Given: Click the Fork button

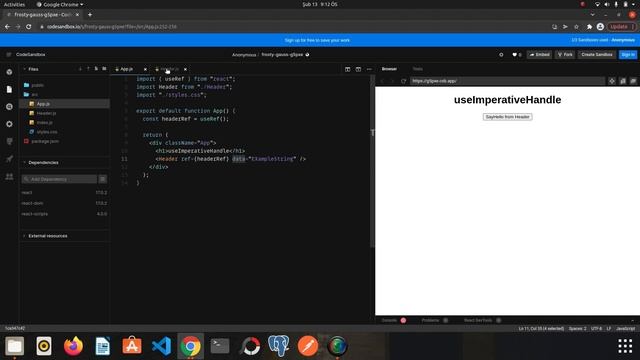Looking at the screenshot, I should point(565,55).
